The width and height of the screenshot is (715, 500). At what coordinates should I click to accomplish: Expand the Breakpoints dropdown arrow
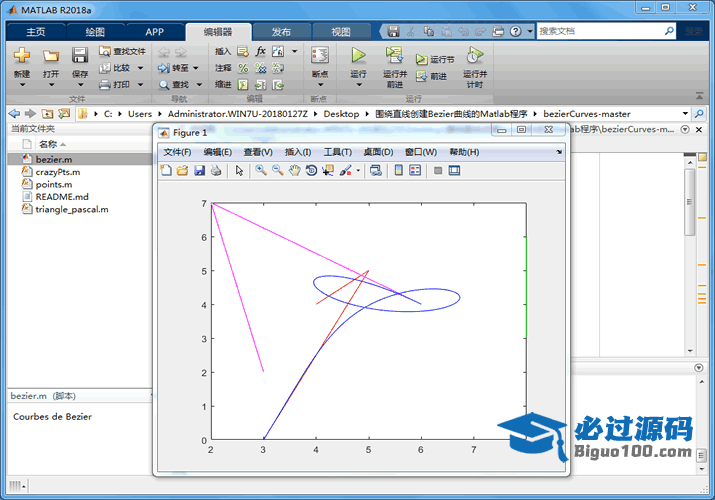click(x=320, y=85)
